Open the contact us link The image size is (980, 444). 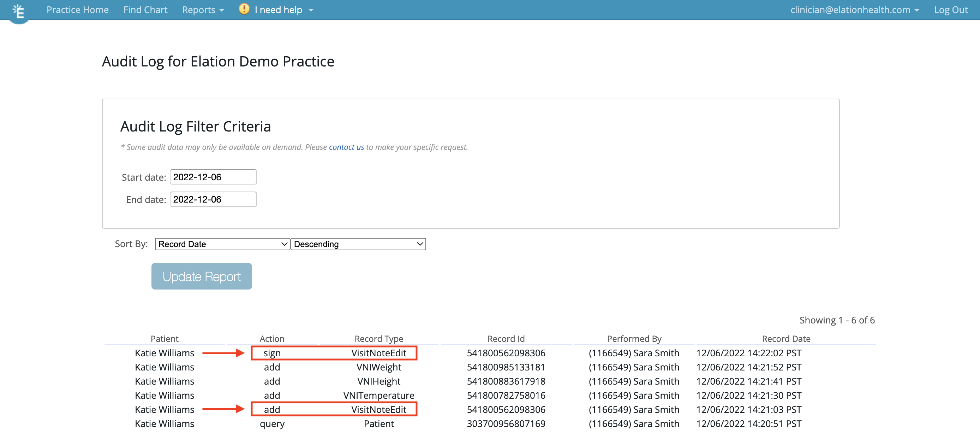346,147
